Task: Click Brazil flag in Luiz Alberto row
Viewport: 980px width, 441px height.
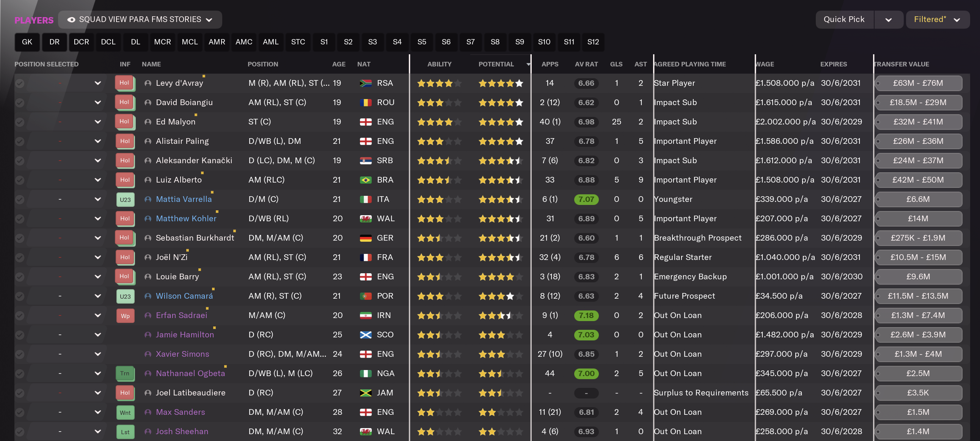Action: 366,180
